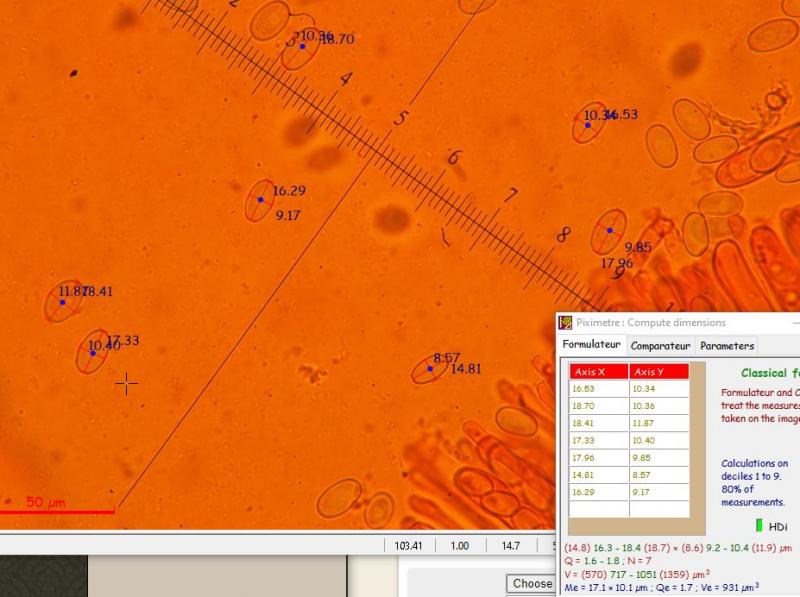Click the Piximetre window title icon
The image size is (800, 597).
point(566,323)
